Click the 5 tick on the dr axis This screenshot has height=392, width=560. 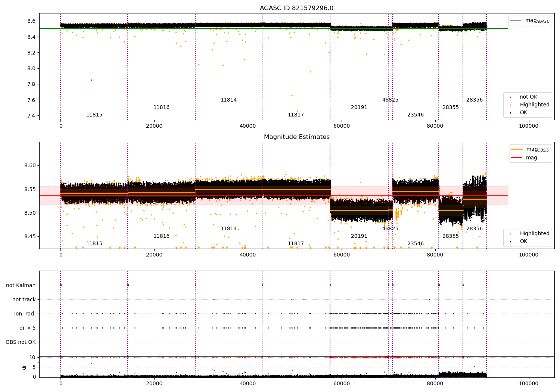point(34,367)
